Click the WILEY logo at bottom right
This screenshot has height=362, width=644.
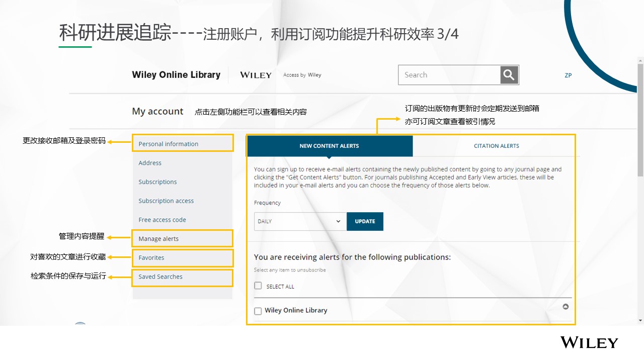589,343
